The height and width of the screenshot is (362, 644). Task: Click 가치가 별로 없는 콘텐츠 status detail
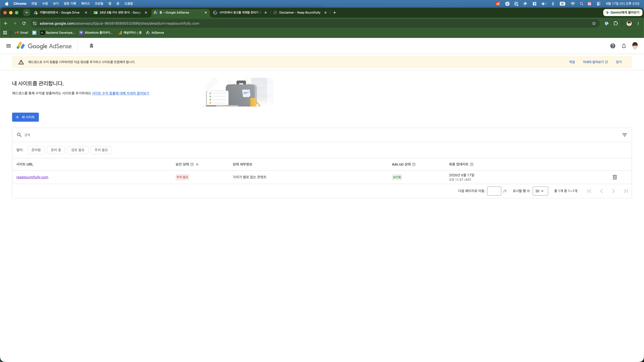tap(250, 177)
